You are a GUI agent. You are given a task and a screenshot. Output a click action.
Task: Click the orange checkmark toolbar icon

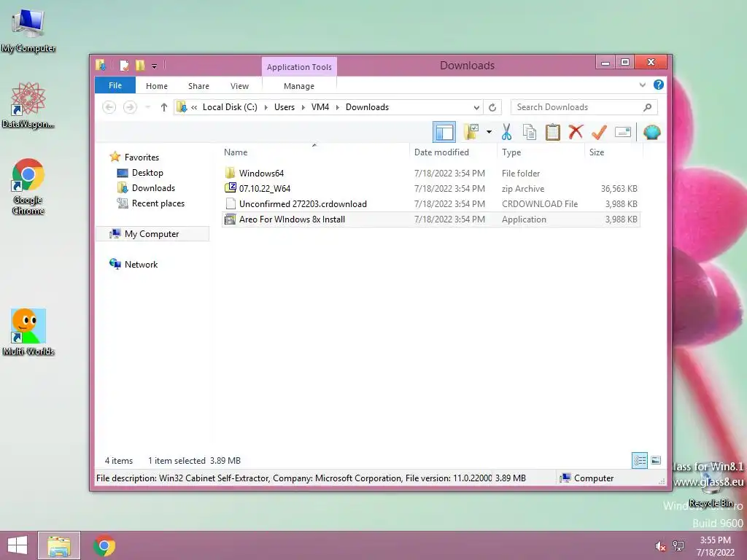[599, 132]
